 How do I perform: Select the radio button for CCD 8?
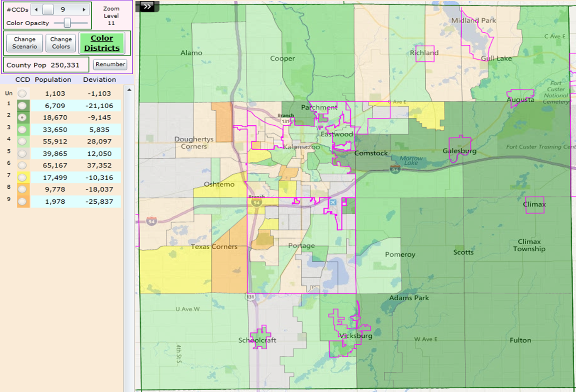click(22, 190)
